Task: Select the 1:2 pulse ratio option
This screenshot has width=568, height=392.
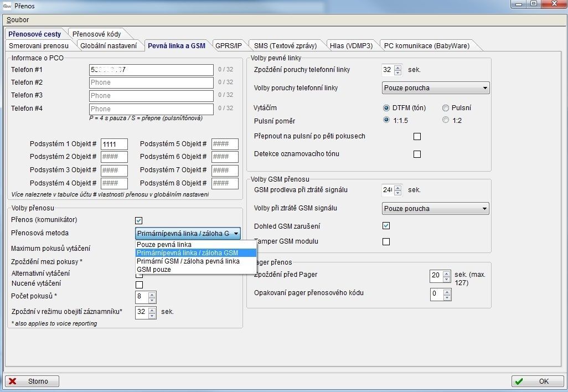Action: 446,120
